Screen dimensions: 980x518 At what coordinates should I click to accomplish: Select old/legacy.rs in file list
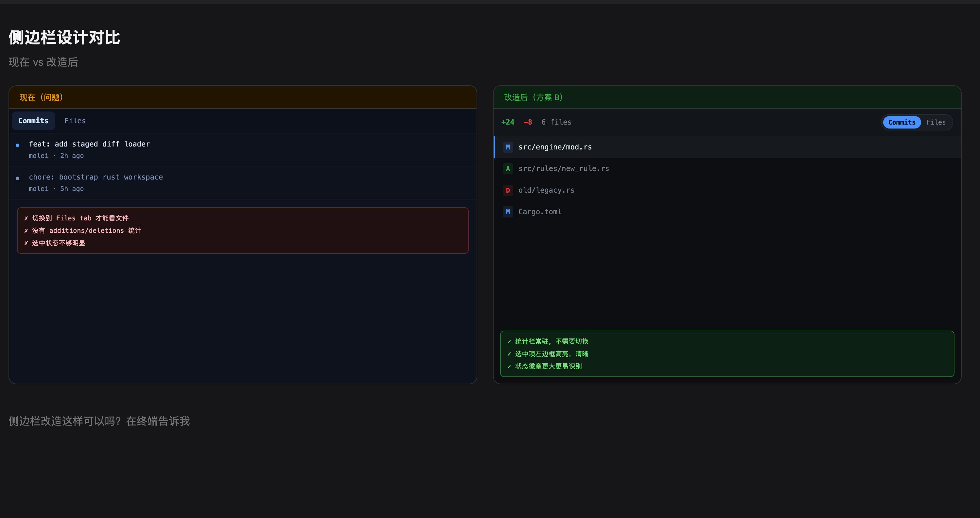[x=546, y=190]
